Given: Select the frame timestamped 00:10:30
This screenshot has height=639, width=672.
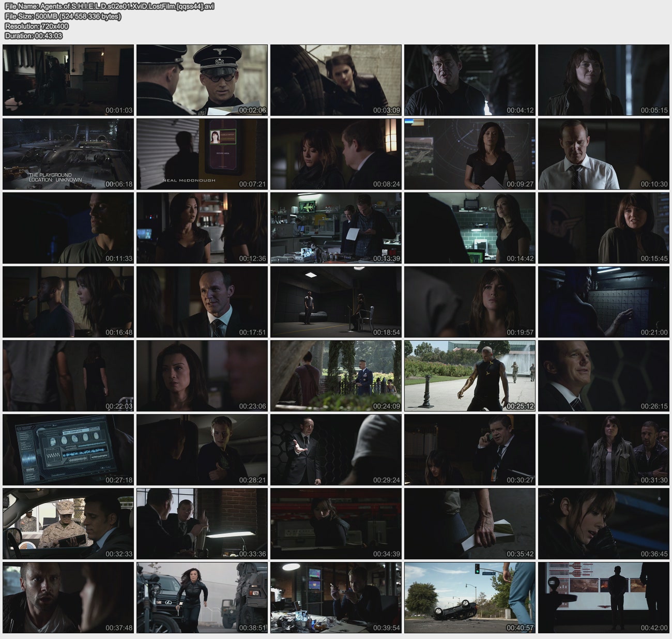Looking at the screenshot, I should (x=603, y=154).
